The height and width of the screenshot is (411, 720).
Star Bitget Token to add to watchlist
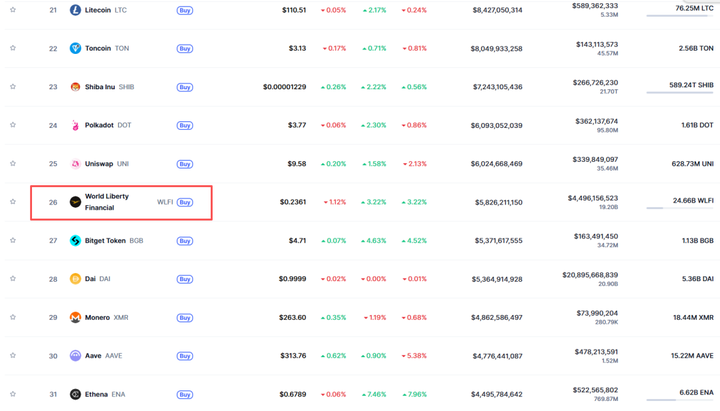click(x=13, y=240)
